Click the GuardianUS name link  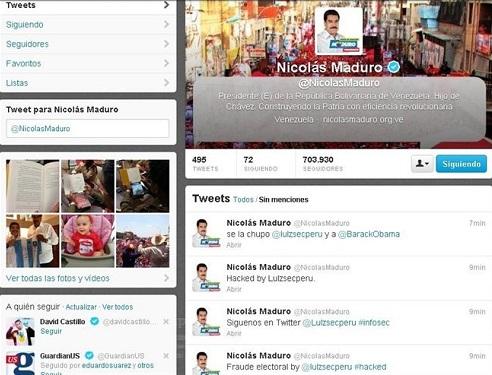click(x=60, y=356)
